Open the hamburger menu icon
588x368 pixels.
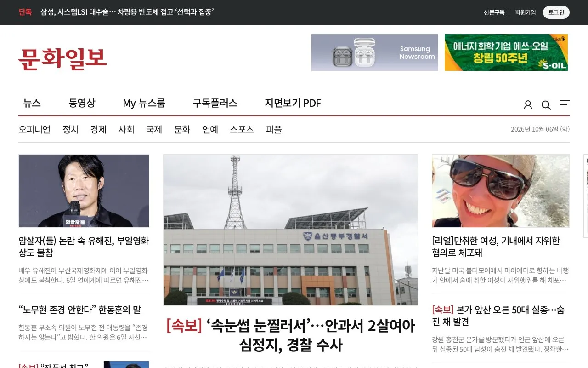tap(565, 105)
